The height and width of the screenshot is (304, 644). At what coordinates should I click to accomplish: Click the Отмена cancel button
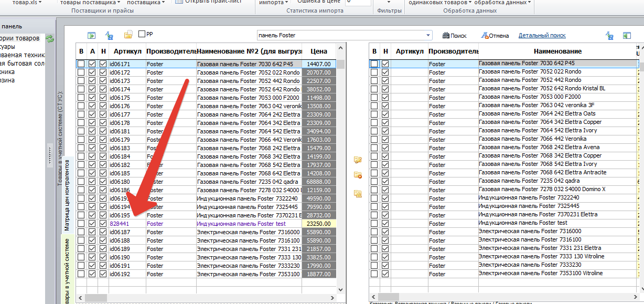[495, 36]
